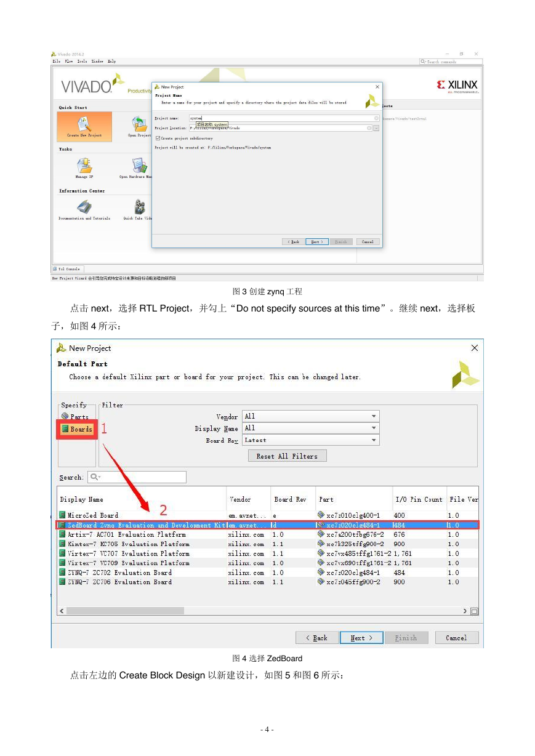Click Back in Default Part dialog
The width and height of the screenshot is (535, 756).
click(x=316, y=638)
